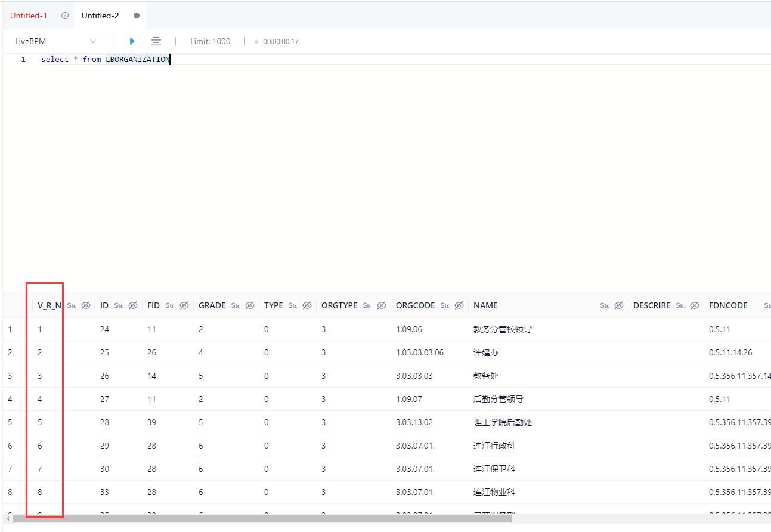Toggle the eye icon on ID column
This screenshot has height=532, width=771.
tap(132, 305)
